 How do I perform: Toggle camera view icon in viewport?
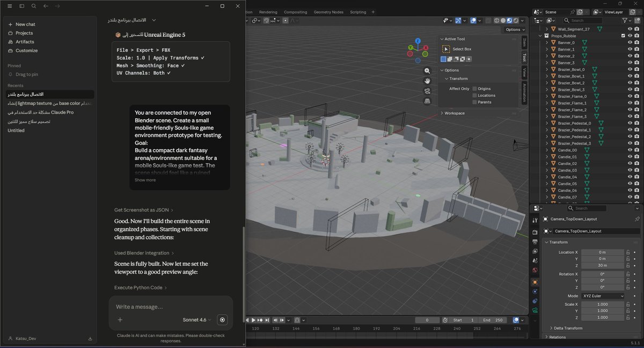click(x=427, y=91)
